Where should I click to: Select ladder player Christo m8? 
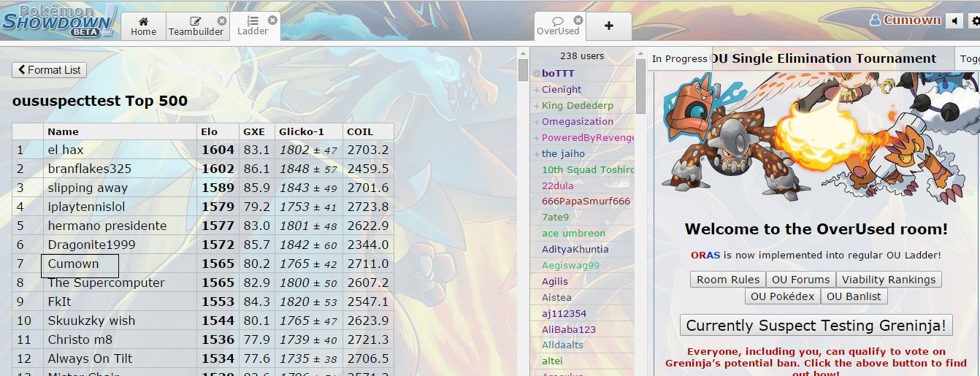tap(80, 339)
